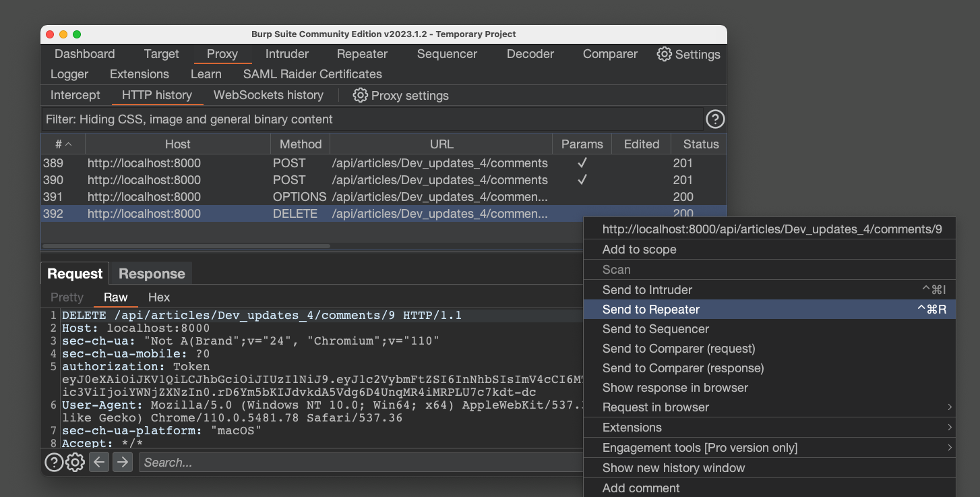Click the filter help question mark icon

pos(714,119)
